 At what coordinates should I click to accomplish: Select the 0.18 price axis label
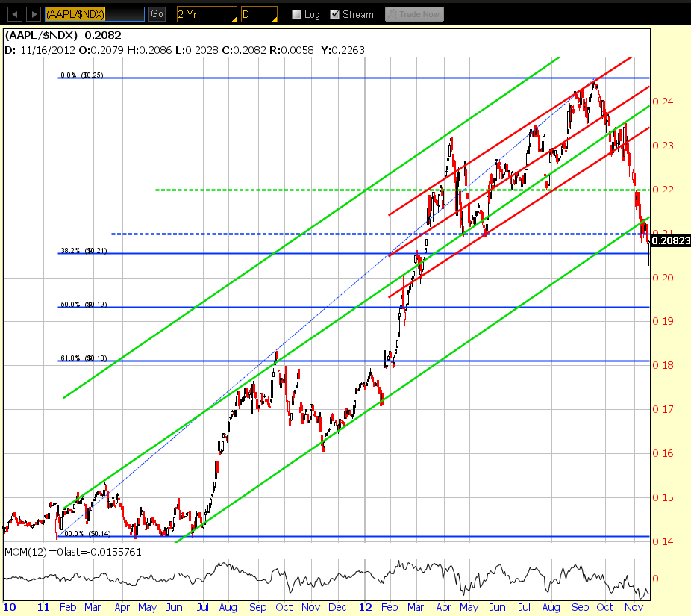click(x=663, y=365)
